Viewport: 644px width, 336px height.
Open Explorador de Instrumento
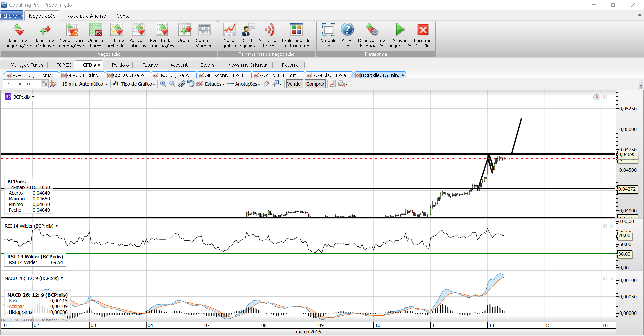pos(296,36)
